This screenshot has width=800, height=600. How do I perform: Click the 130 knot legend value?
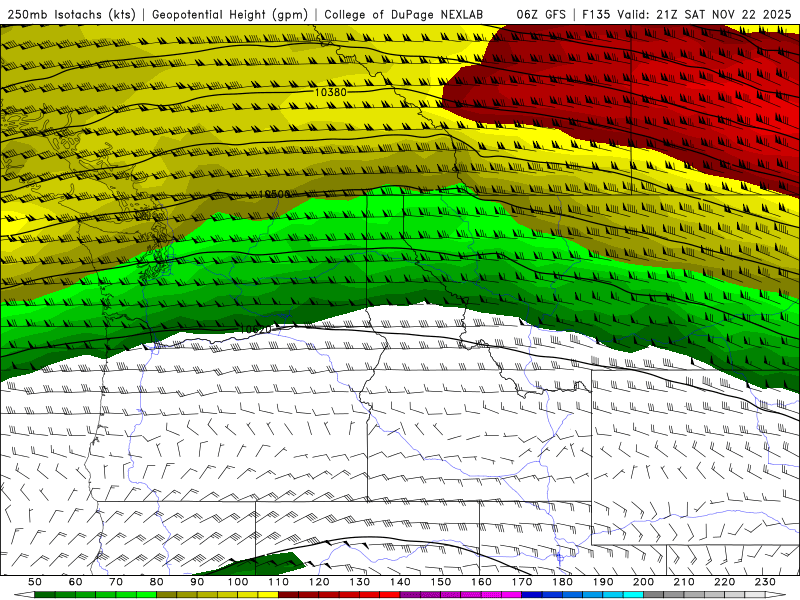point(360,582)
